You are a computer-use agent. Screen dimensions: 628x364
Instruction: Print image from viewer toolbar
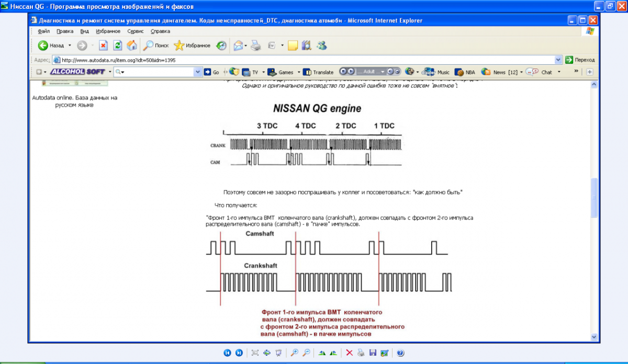pos(361,353)
